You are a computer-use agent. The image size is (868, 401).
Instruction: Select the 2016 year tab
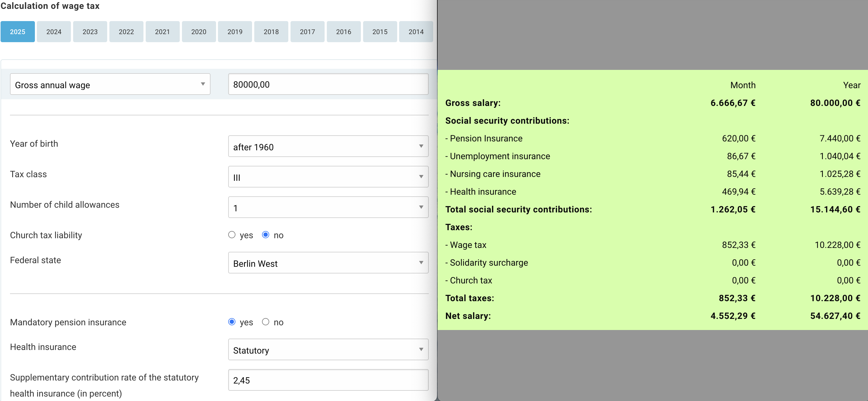[x=343, y=32]
